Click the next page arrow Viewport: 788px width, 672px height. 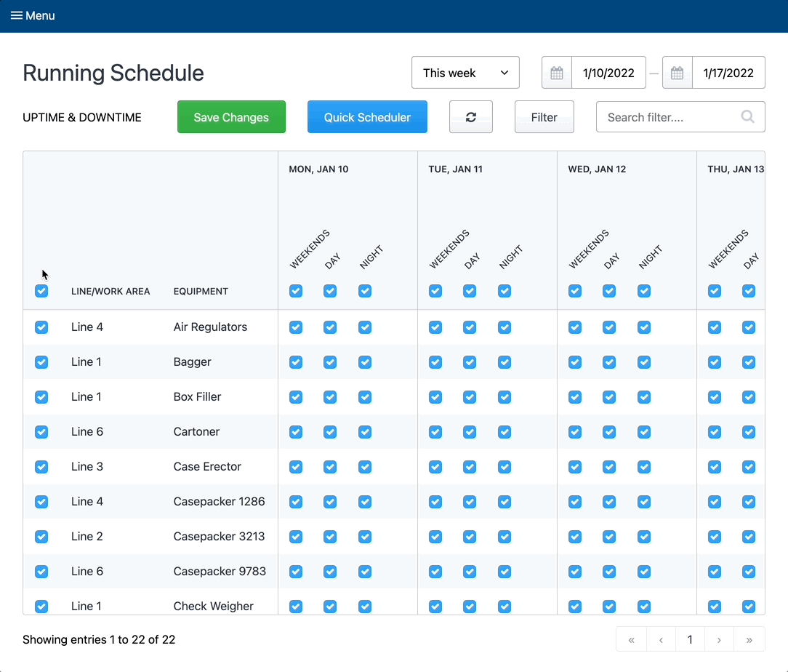click(x=719, y=640)
